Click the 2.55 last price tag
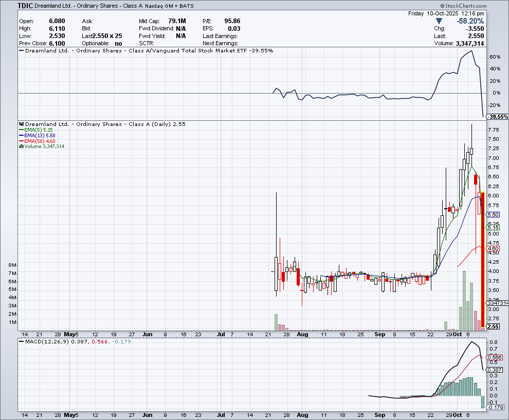 [x=493, y=326]
